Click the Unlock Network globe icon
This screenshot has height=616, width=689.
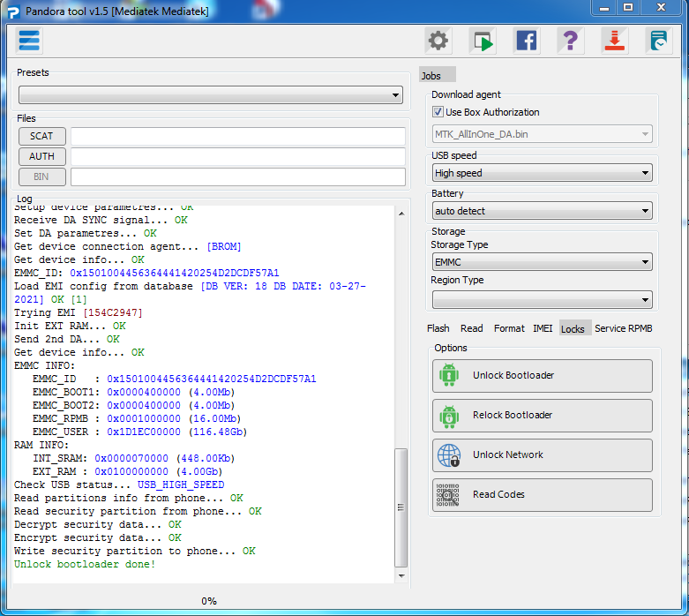pyautogui.click(x=449, y=455)
